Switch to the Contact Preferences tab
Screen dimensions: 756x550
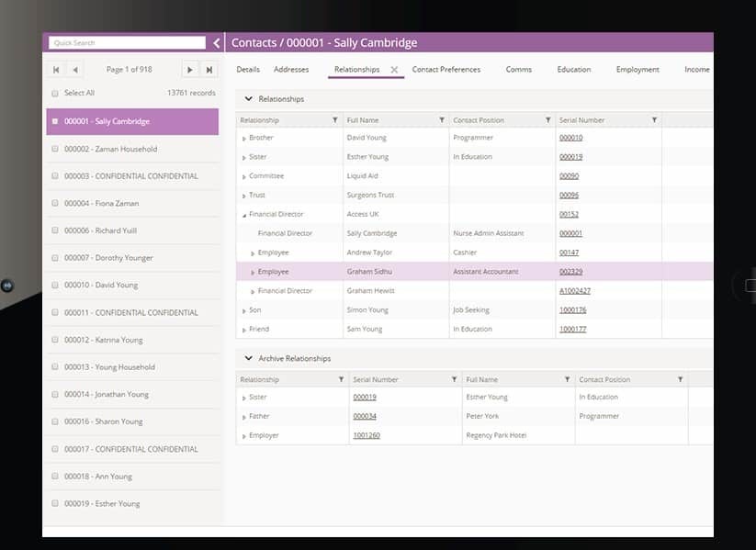(x=446, y=70)
